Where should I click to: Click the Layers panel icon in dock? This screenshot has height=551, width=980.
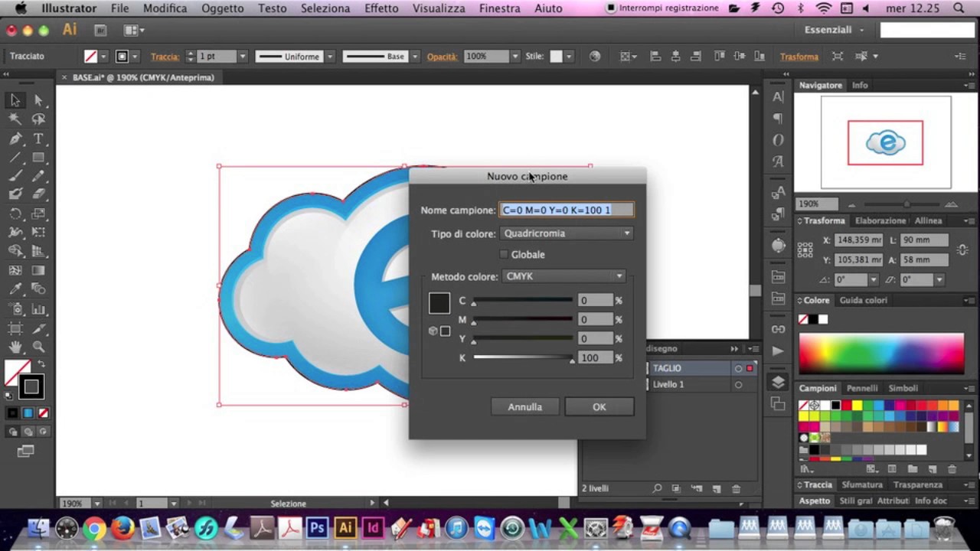(778, 382)
